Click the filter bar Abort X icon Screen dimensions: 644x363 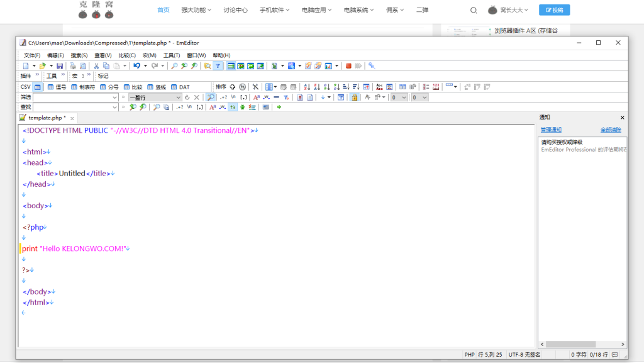pyautogui.click(x=197, y=98)
